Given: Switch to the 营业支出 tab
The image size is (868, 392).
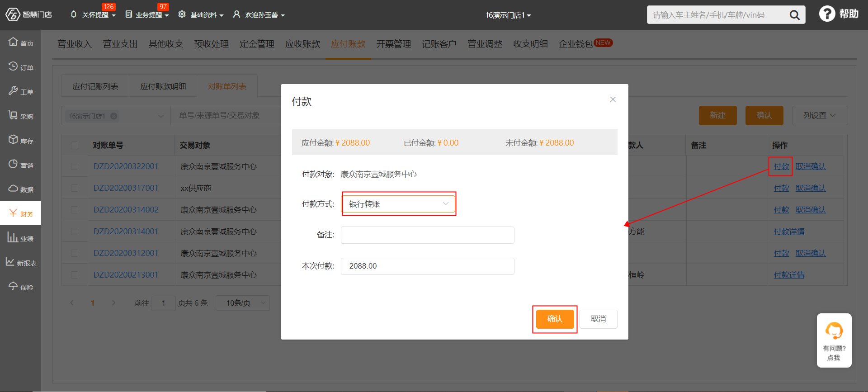Looking at the screenshot, I should [x=120, y=44].
